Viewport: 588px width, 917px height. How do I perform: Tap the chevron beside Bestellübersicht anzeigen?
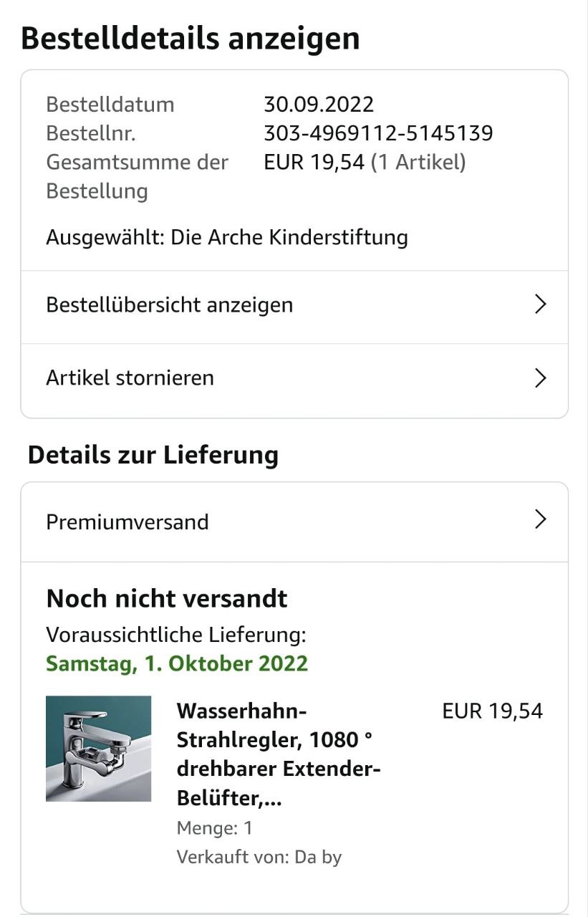541,304
